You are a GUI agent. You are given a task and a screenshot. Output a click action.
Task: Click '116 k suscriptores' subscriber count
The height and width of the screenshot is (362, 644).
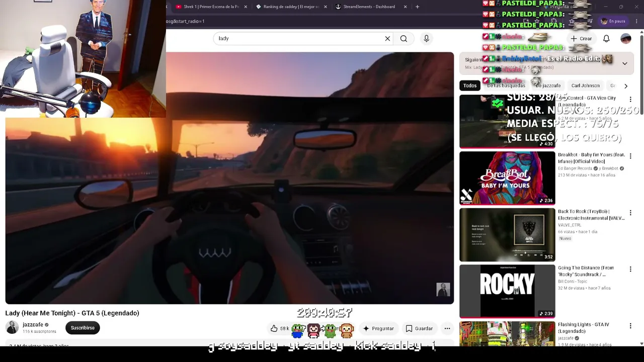pos(39,332)
